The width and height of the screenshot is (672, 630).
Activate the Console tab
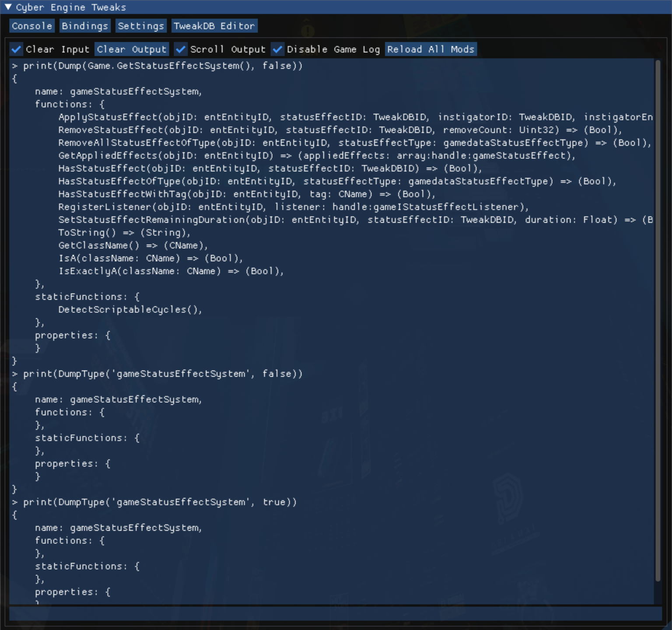tap(31, 25)
